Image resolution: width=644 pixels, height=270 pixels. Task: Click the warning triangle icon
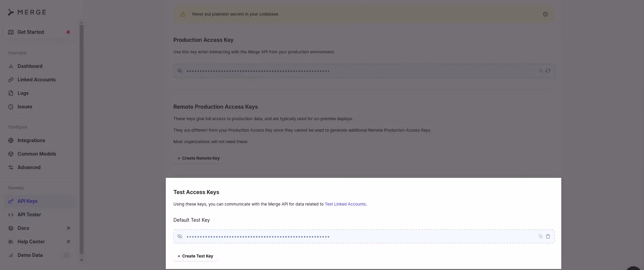183,14
